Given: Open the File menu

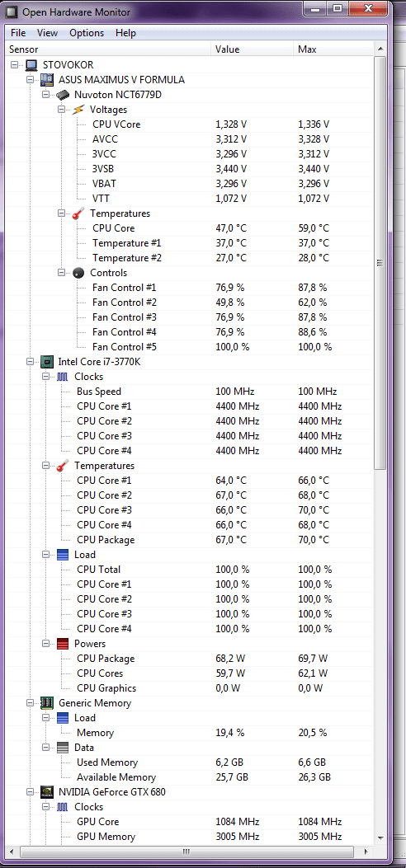Looking at the screenshot, I should pos(18,33).
